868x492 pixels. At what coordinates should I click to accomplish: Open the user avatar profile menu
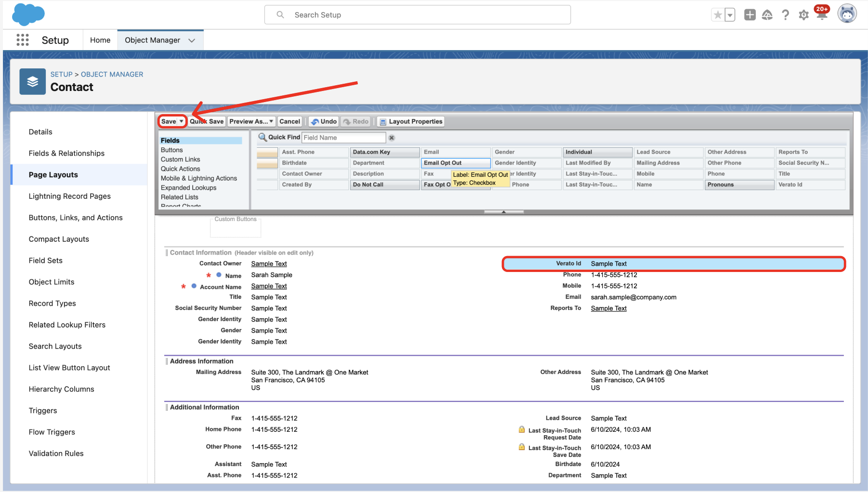(847, 14)
